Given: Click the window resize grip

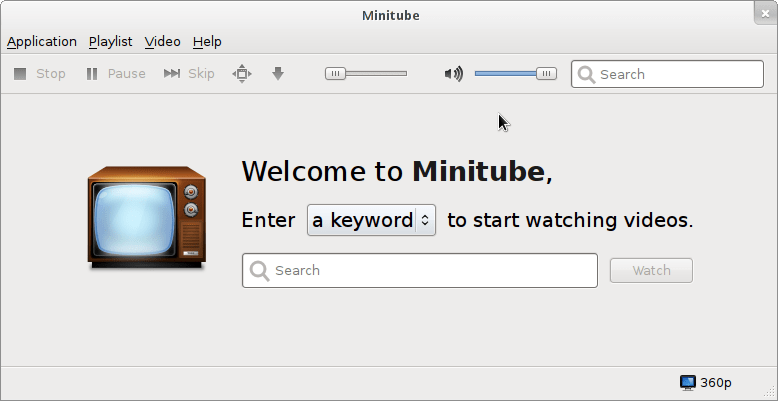Looking at the screenshot, I should pyautogui.click(x=769, y=392).
